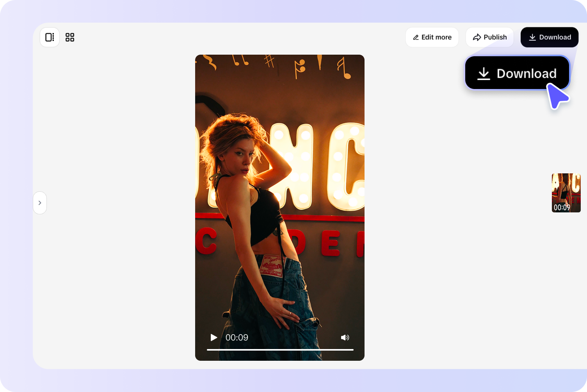Screen dimensions: 587x392
Task: Switch to grid layout view
Action: point(70,37)
